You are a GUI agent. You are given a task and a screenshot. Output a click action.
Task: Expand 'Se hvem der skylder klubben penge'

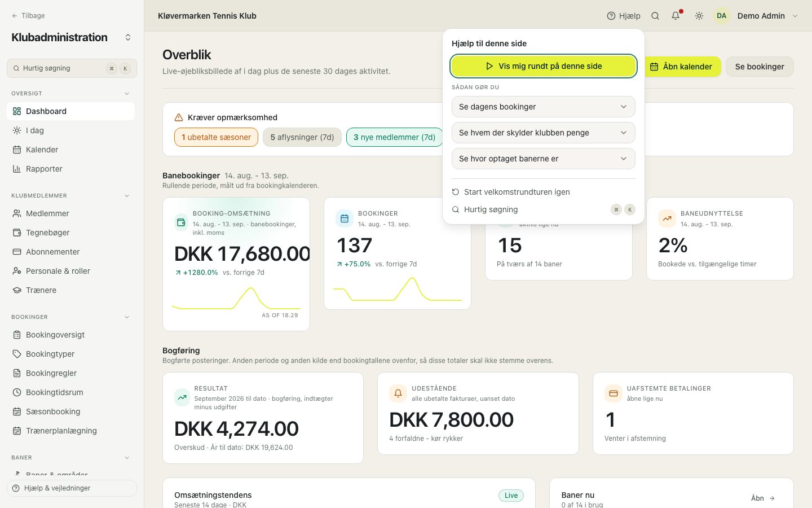pos(544,133)
